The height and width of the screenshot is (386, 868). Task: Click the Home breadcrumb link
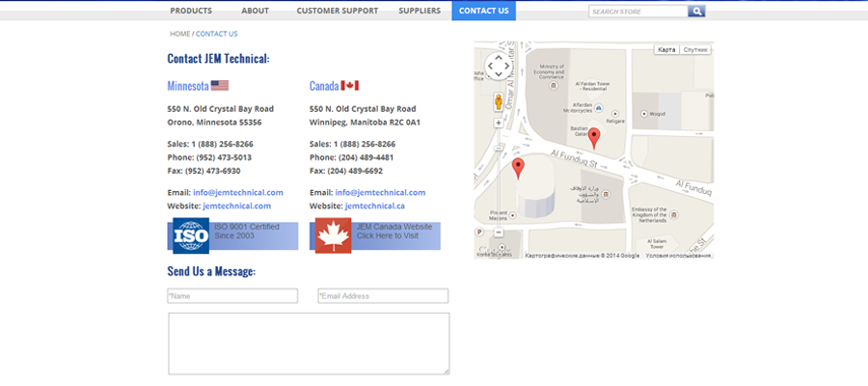point(179,34)
